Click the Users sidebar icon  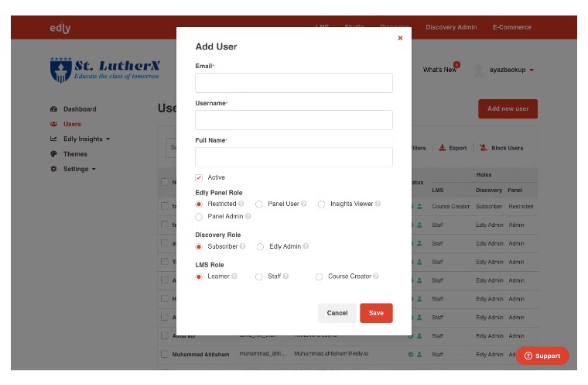(x=53, y=124)
